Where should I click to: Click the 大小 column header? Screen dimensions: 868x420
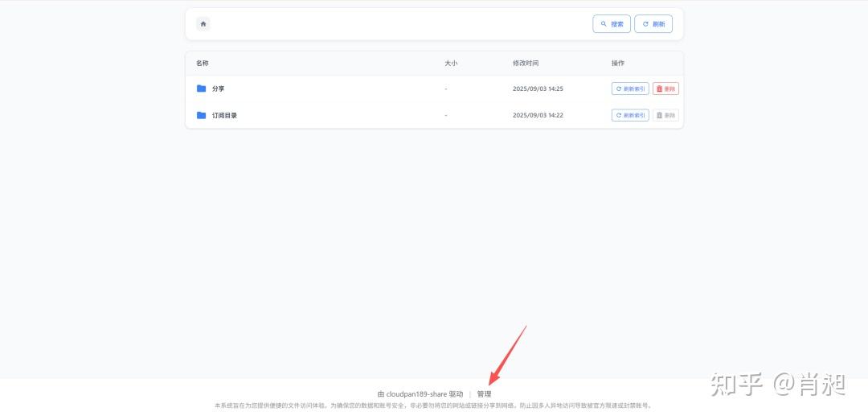[451, 63]
